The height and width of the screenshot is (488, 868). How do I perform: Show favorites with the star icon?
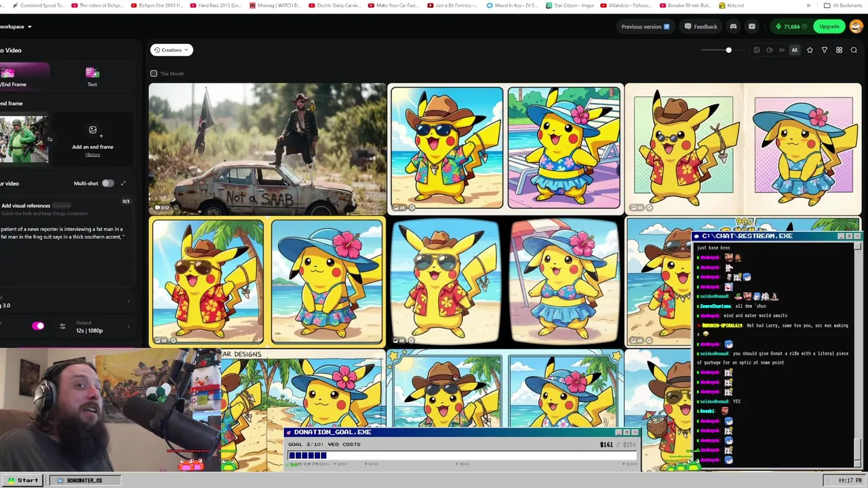(810, 50)
